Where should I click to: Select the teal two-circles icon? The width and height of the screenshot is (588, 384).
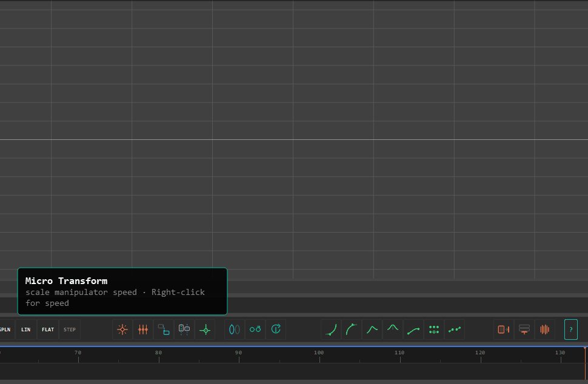pyautogui.click(x=255, y=329)
